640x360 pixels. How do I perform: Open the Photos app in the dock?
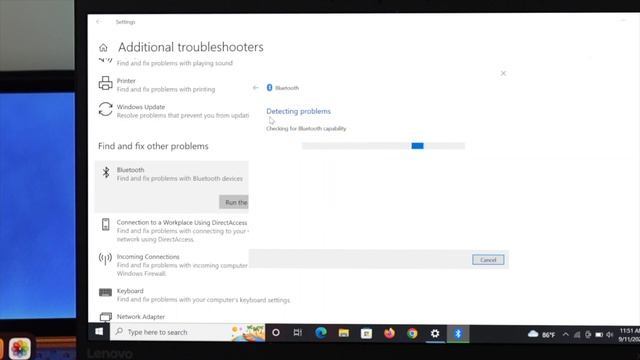pos(20,348)
